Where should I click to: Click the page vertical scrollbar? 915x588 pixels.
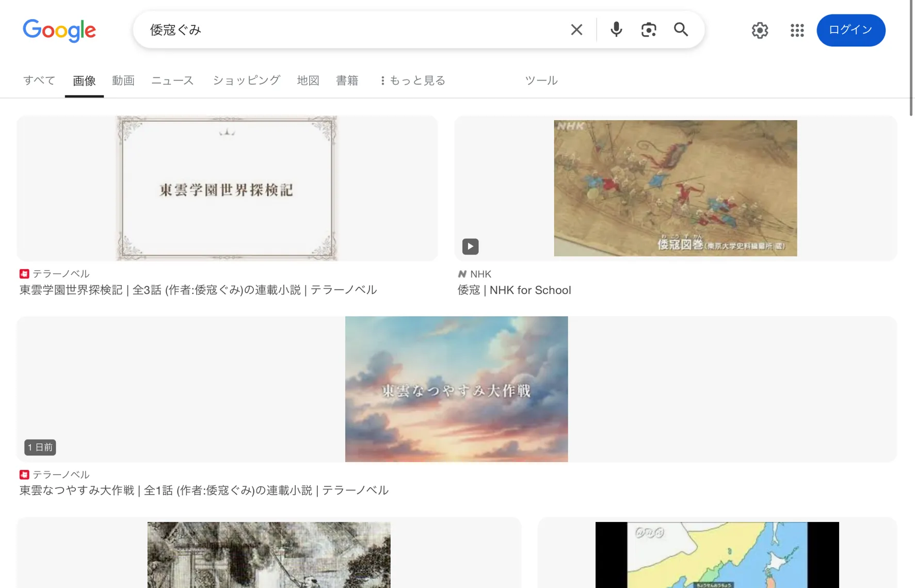(x=911, y=58)
